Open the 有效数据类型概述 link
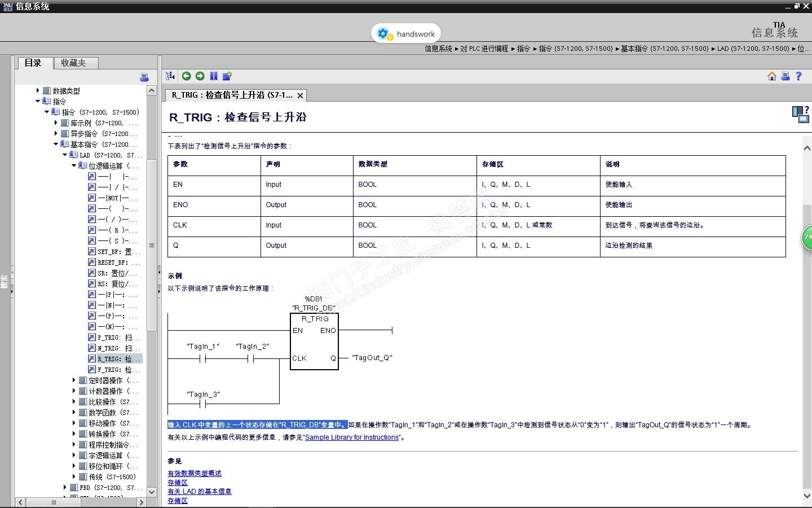812x508 pixels. pyautogui.click(x=195, y=474)
